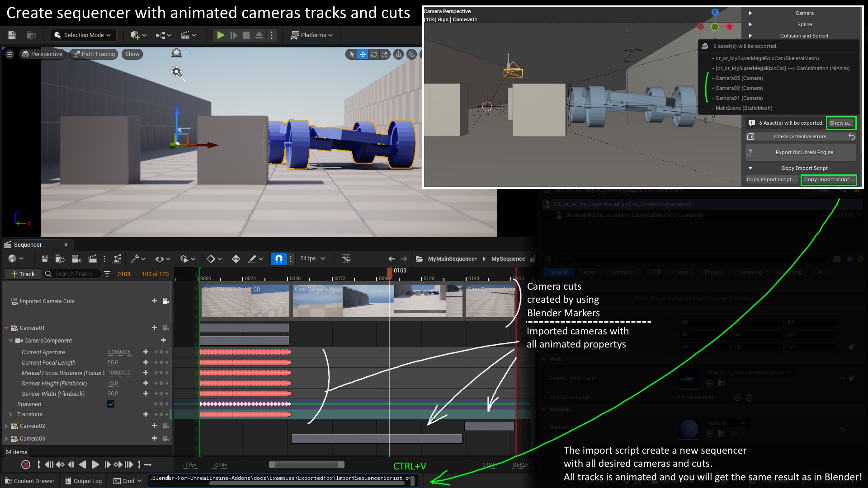
Task: Open the Curve Editor from the Sequencer toolbar
Action: coord(346,258)
